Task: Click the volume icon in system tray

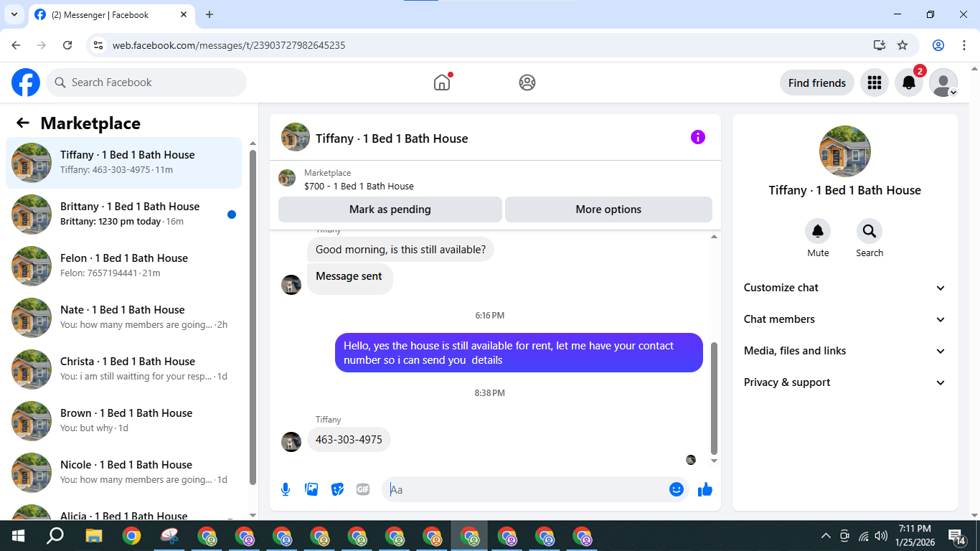Action: 881,536
